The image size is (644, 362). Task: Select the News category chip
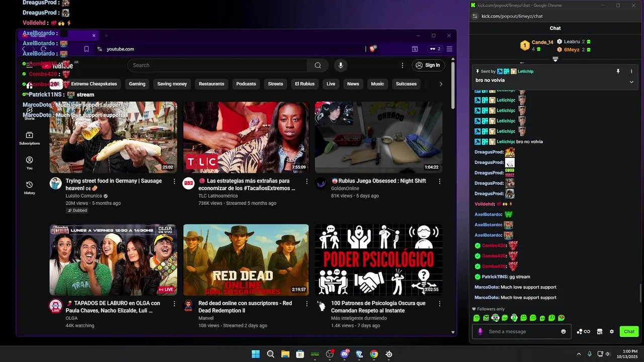[x=353, y=84]
